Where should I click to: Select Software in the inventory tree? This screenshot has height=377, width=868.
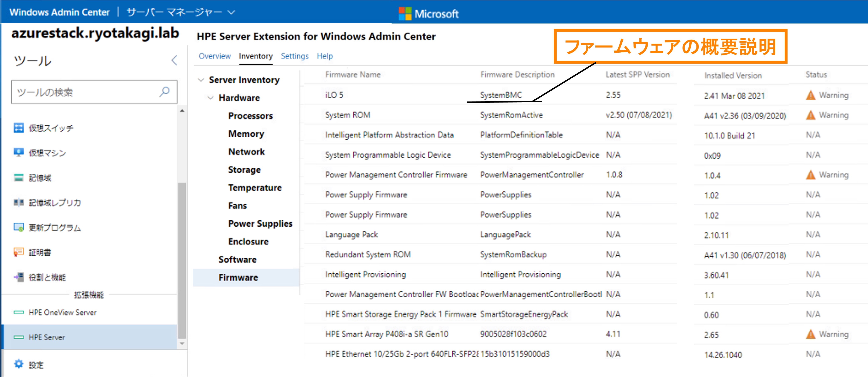237,260
